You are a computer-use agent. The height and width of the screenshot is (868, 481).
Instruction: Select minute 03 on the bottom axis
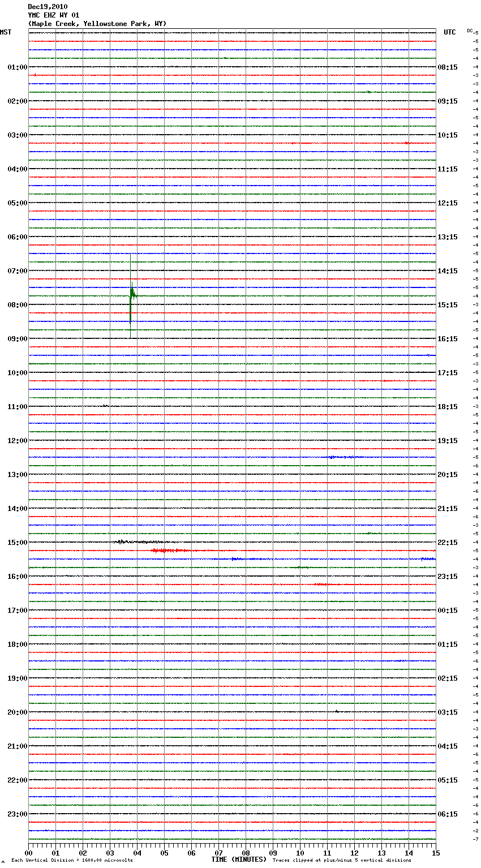tap(110, 853)
